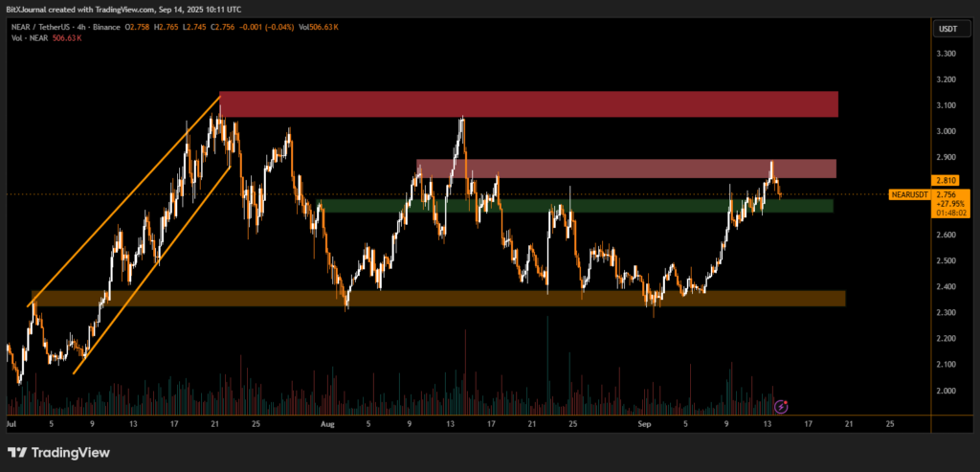The height and width of the screenshot is (472, 980).
Task: Select the brown lower support zone
Action: click(x=437, y=299)
